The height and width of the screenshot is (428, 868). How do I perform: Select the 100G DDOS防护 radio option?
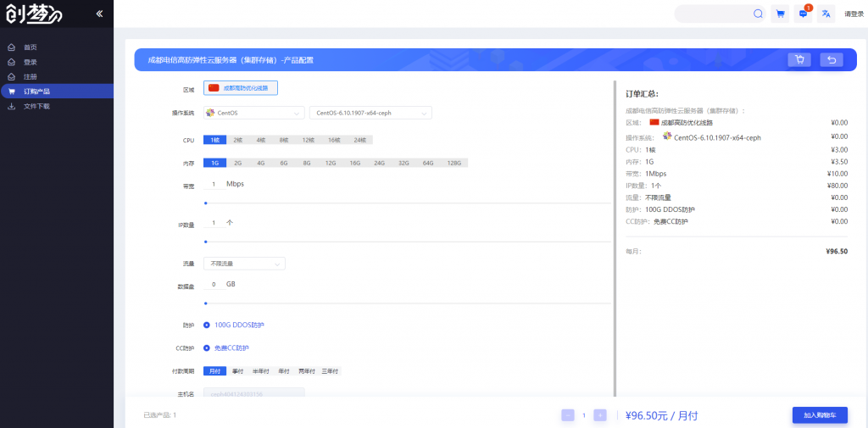pyautogui.click(x=207, y=325)
